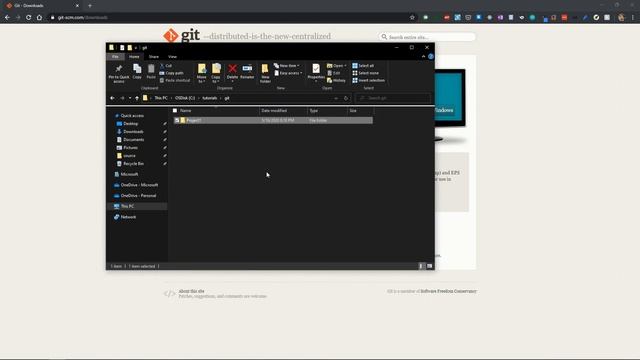
Task: Switch to the View ribbon tab
Action: tap(172, 57)
